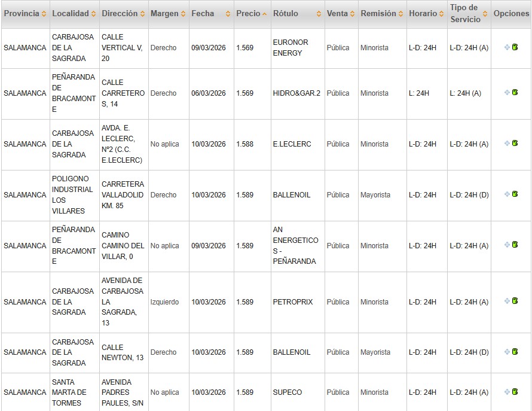Click the blue locate arrows icon for HIDRO&GAR.2
This screenshot has height=411, width=532.
pyautogui.click(x=507, y=93)
